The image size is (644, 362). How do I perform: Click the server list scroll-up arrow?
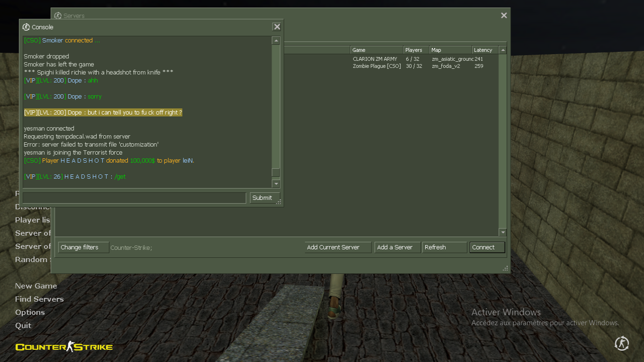[x=503, y=50]
